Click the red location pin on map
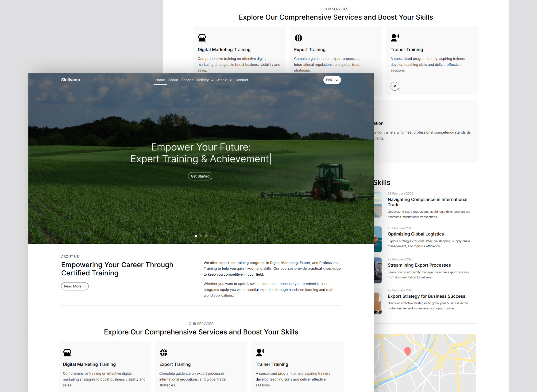The height and width of the screenshot is (392, 537). 407,351
